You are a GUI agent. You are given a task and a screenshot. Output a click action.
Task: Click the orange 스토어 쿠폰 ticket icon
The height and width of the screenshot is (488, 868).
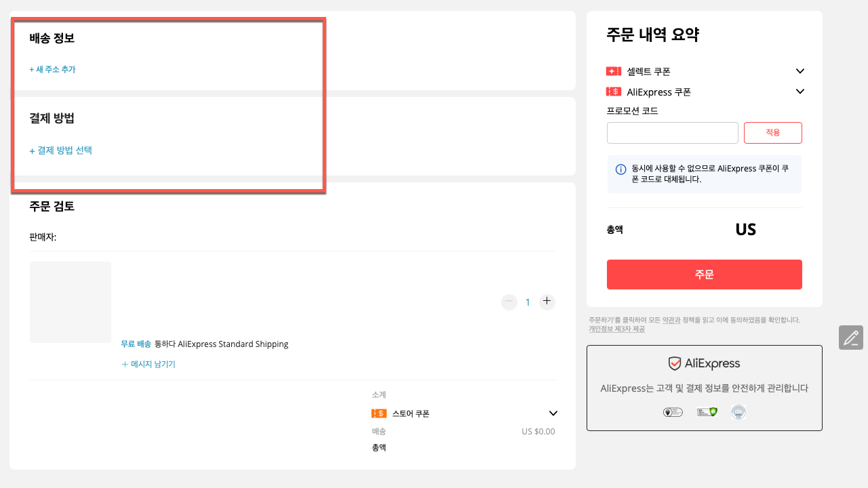pyautogui.click(x=379, y=413)
